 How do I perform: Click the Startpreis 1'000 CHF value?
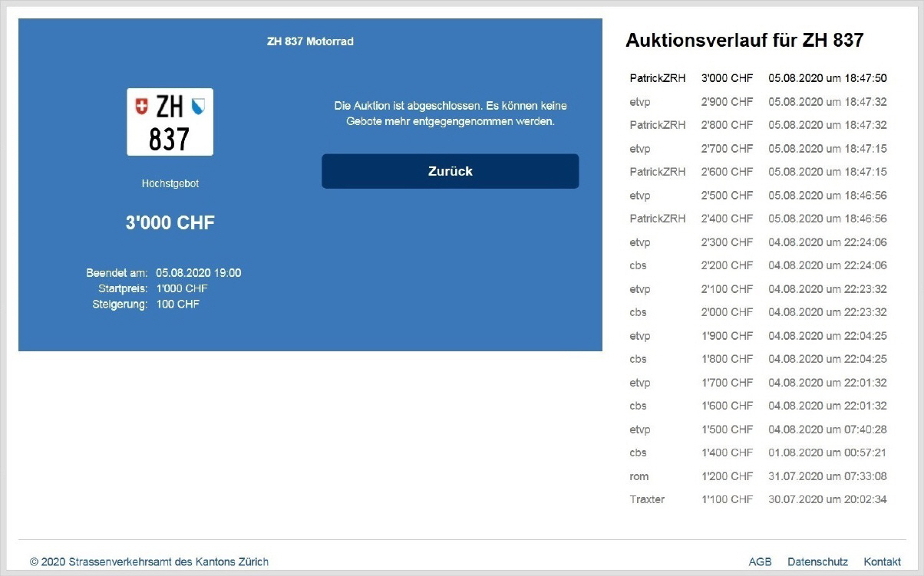(x=181, y=288)
